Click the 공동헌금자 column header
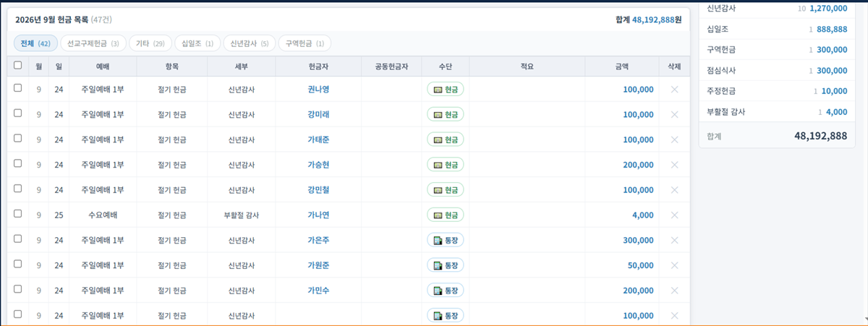The width and height of the screenshot is (868, 326). (x=391, y=66)
